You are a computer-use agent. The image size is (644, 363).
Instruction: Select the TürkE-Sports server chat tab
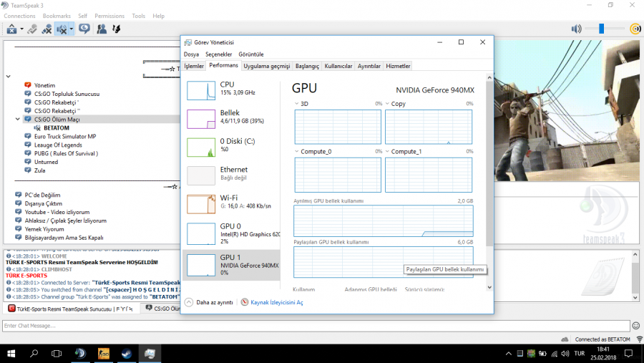click(72, 309)
